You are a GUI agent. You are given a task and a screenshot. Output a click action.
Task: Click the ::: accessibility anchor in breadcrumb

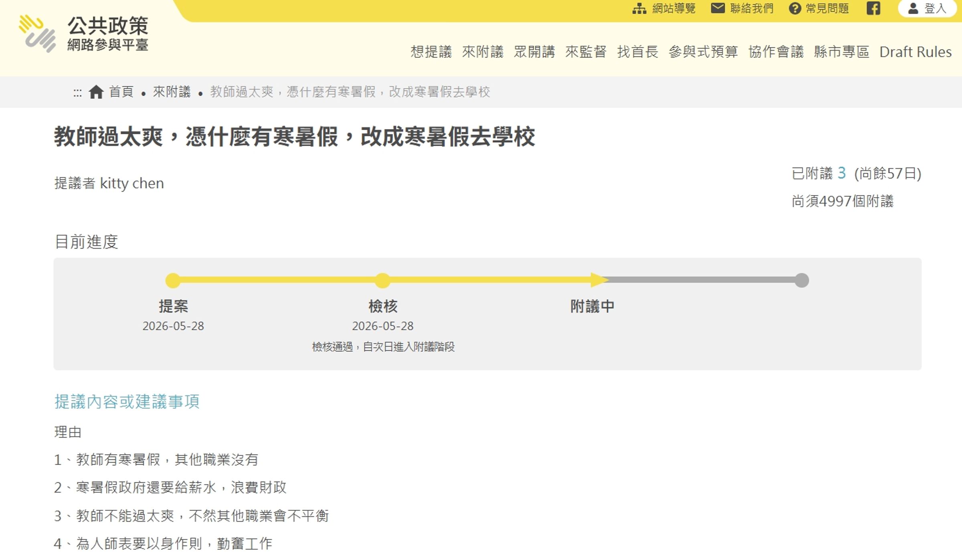(x=77, y=93)
